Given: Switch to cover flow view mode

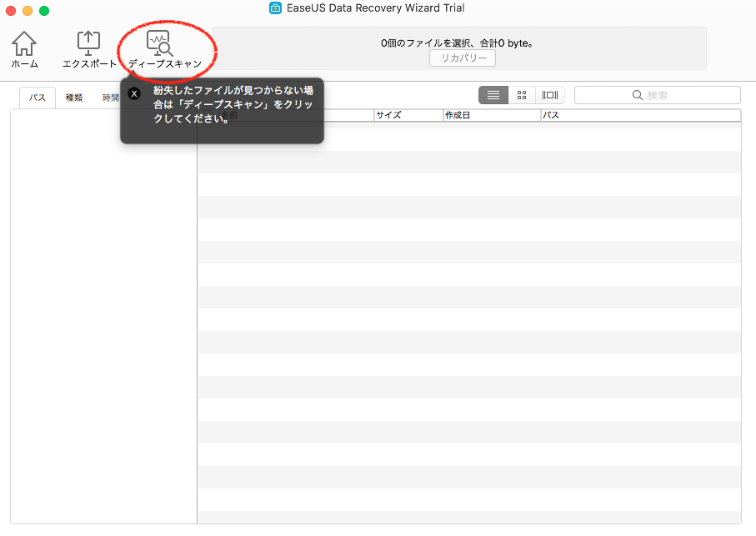Looking at the screenshot, I should coord(549,95).
